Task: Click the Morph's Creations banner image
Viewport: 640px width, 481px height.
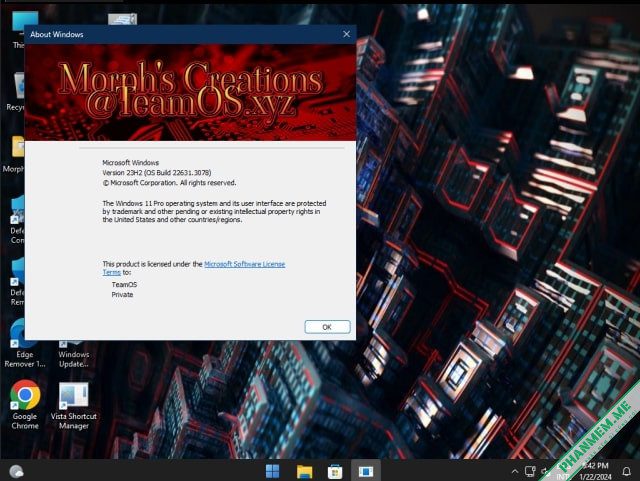Action: (190, 92)
